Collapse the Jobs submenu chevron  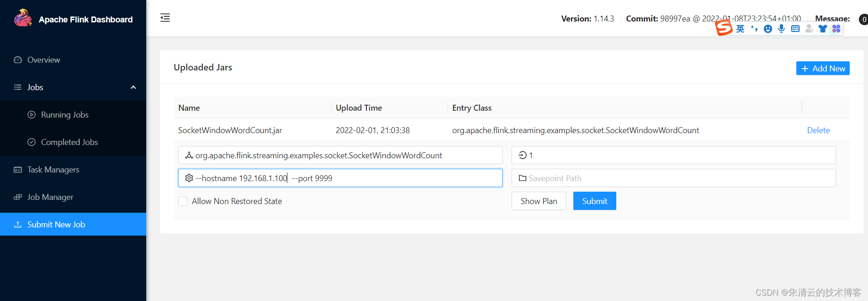coord(133,87)
